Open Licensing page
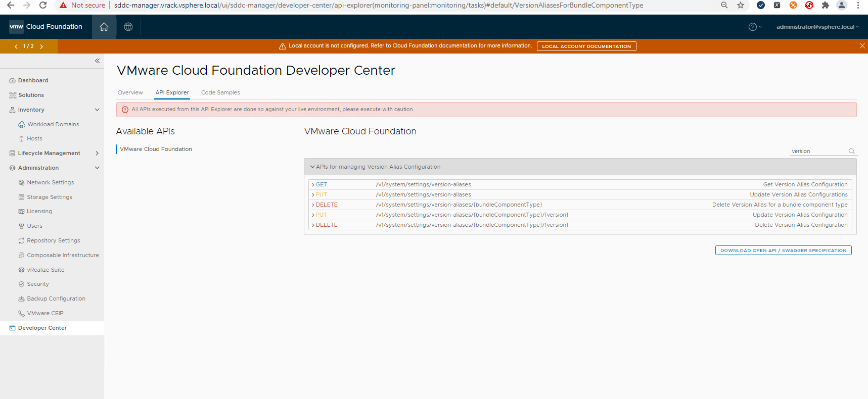868x399 pixels. point(39,211)
